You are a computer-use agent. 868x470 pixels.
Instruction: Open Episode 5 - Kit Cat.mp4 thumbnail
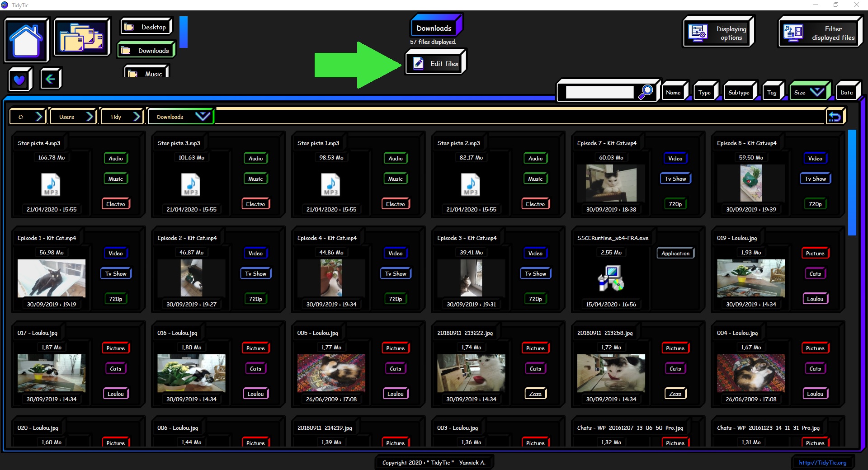(x=751, y=183)
